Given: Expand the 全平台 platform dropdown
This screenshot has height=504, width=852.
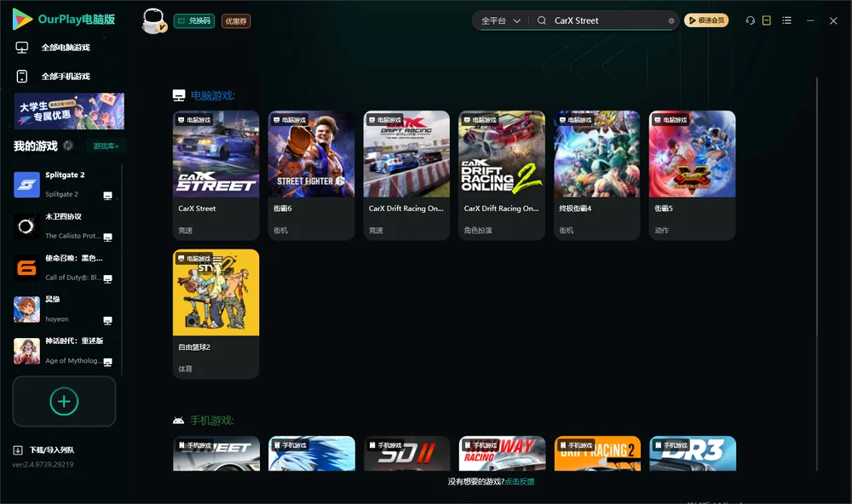Looking at the screenshot, I should coord(500,20).
